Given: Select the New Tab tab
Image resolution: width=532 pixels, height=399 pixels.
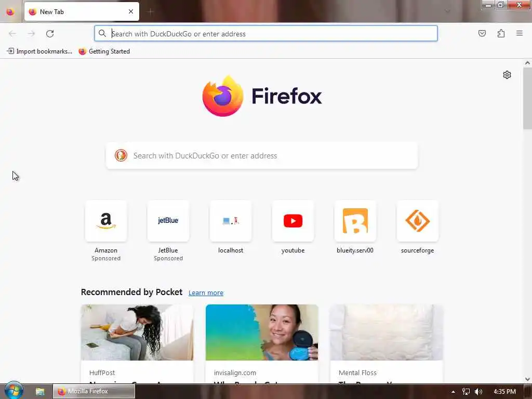Looking at the screenshot, I should (x=82, y=11).
